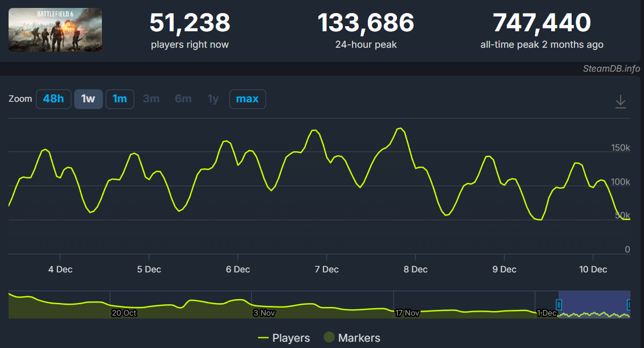Open the chart download menu icon

[621, 101]
